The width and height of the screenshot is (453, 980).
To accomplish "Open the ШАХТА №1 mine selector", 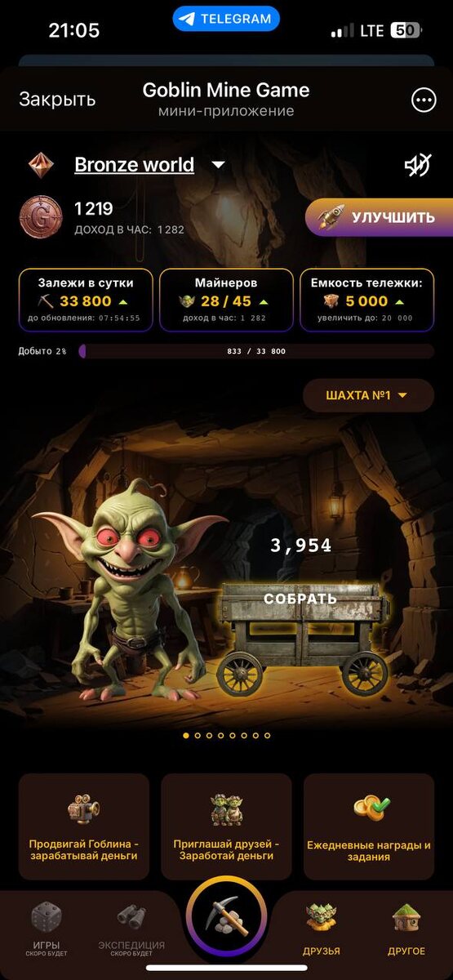I will [x=368, y=395].
